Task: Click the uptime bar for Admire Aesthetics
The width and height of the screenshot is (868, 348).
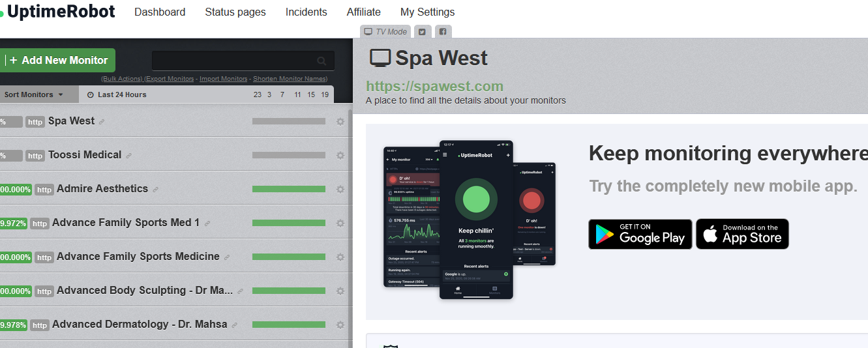Action: (289, 189)
